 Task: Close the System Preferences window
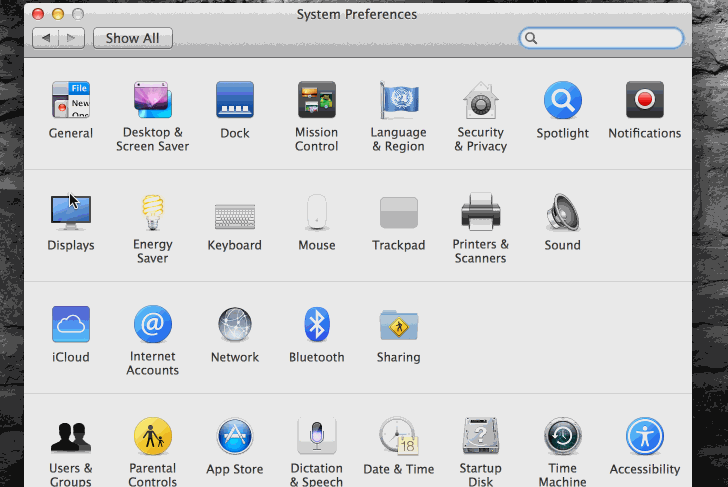38,14
